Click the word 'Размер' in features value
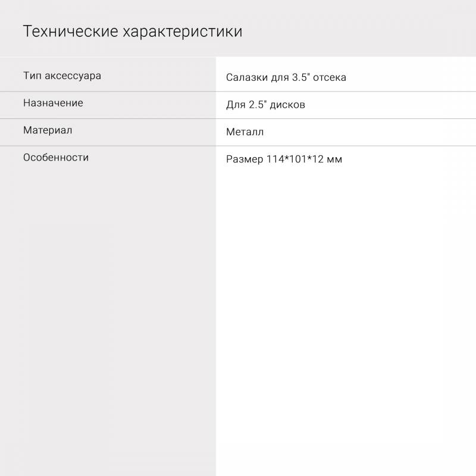 point(245,159)
